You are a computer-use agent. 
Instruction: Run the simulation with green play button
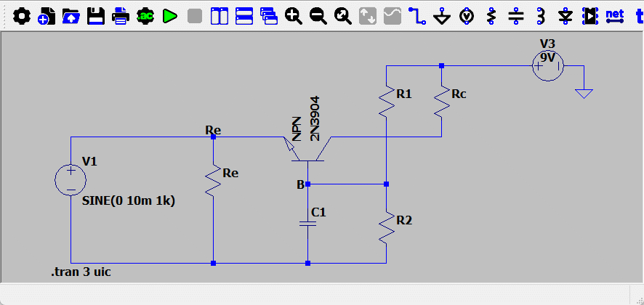pyautogui.click(x=169, y=16)
